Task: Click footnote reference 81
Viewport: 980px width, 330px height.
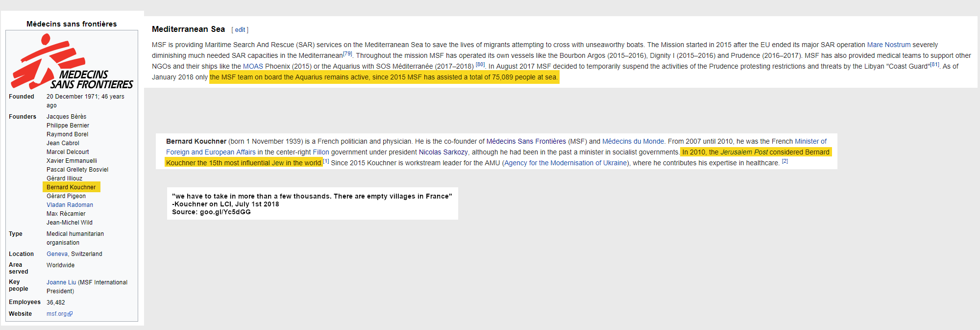Action: [x=934, y=64]
